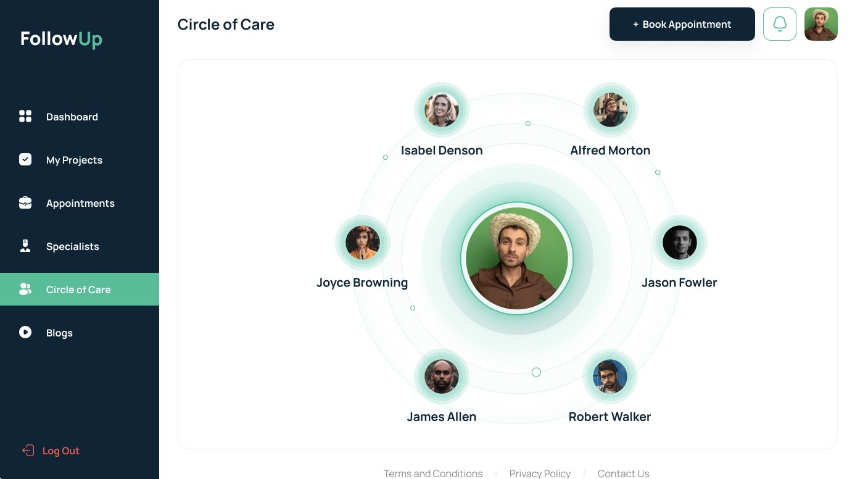Click the Book Appointment button
Screen dimensions: 868x479
tap(682, 24)
